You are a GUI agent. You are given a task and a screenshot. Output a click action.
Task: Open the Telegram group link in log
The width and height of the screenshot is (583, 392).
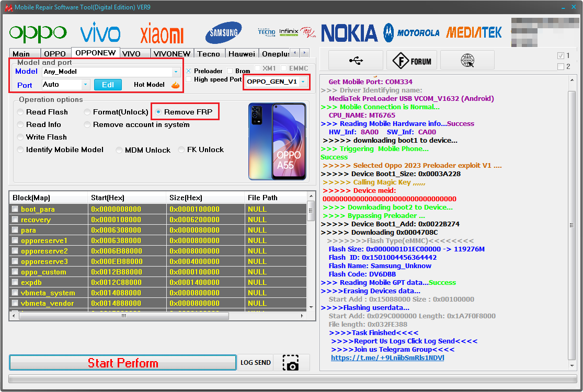coord(387,358)
